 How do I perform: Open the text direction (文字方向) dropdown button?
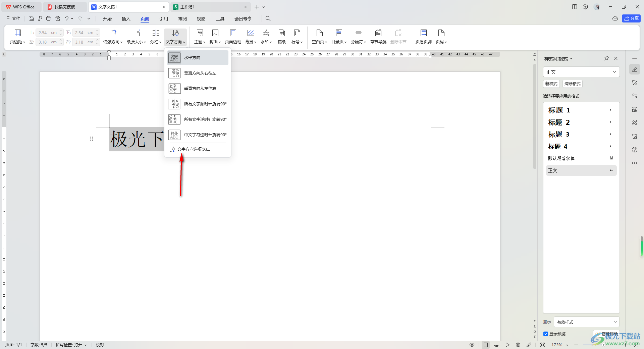coord(175,37)
